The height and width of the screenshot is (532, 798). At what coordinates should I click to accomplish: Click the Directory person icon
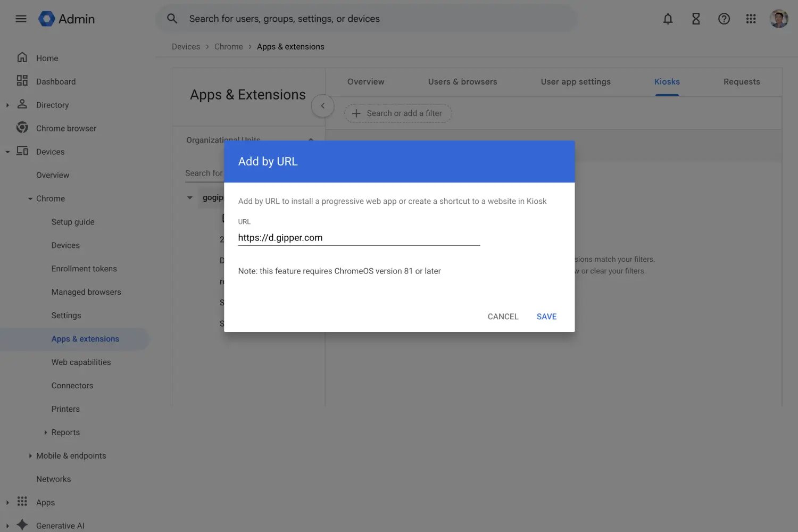point(22,104)
